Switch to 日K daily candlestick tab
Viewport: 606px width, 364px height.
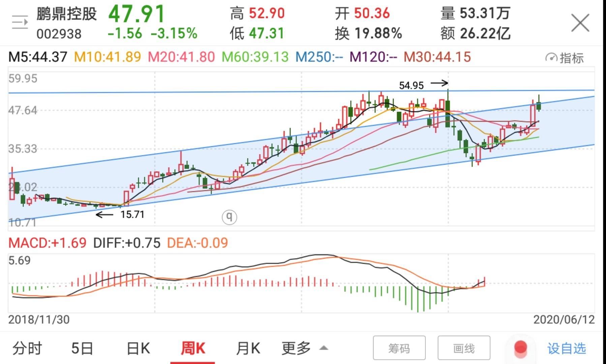click(138, 348)
